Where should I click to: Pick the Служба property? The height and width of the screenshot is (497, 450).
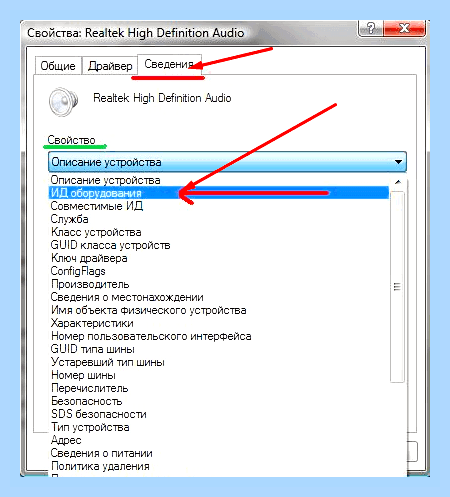pyautogui.click(x=219, y=219)
